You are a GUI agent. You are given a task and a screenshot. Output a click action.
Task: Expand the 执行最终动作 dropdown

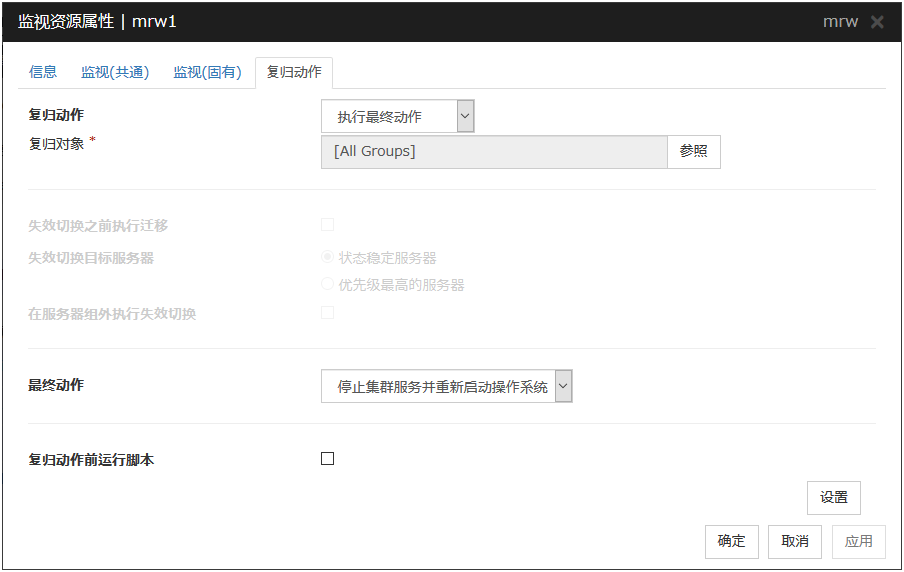point(397,116)
